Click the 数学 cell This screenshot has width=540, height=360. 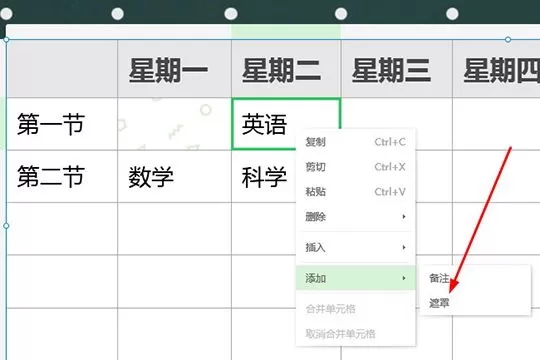coord(174,176)
